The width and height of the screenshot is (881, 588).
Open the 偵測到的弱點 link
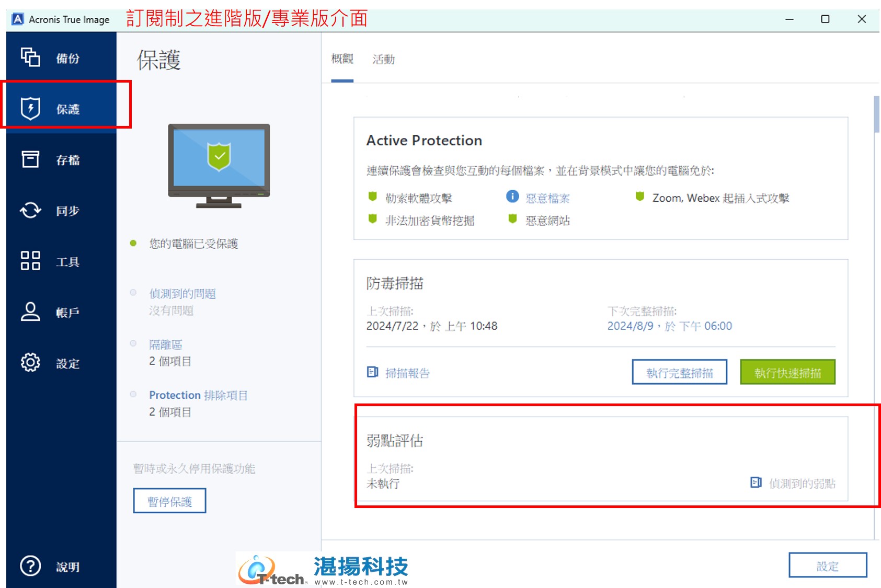802,483
